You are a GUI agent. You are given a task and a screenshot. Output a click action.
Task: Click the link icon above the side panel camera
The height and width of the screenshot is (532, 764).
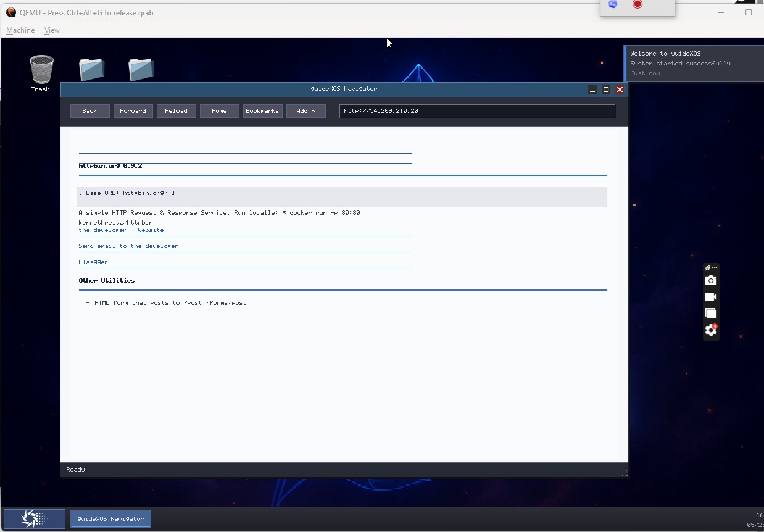(708, 268)
